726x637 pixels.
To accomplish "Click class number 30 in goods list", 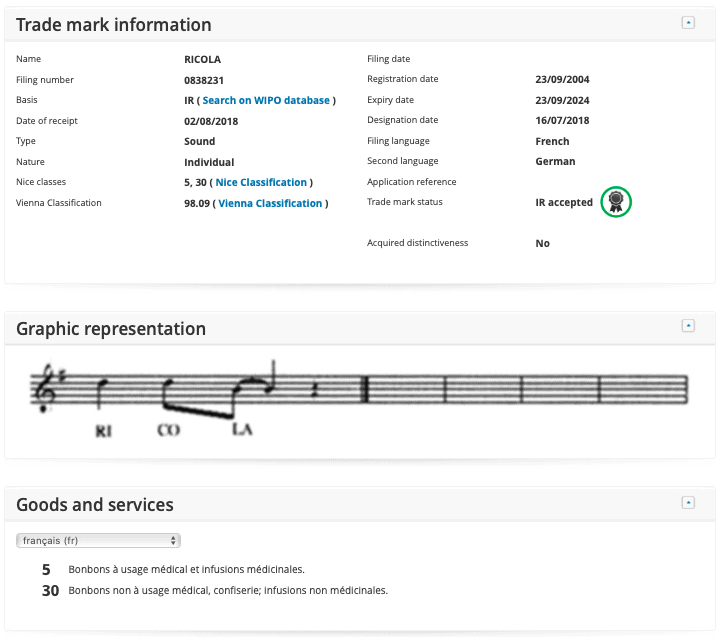I will [50, 591].
